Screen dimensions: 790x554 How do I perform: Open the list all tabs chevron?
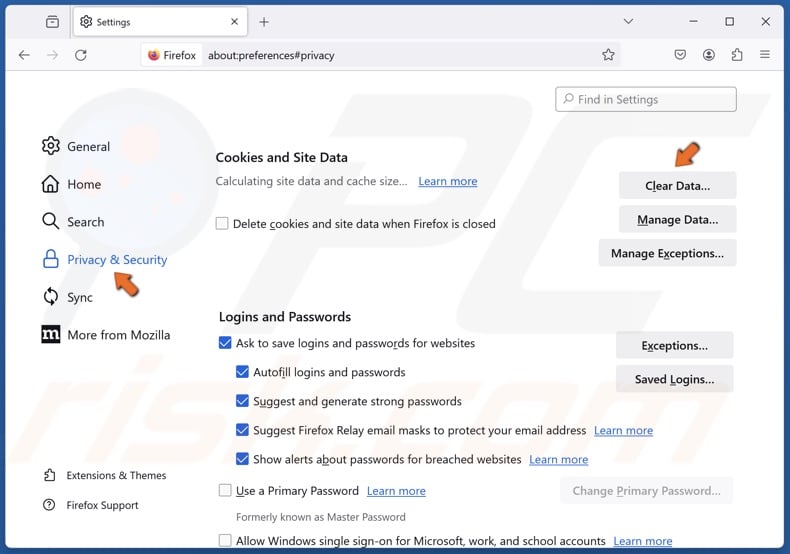click(x=628, y=22)
